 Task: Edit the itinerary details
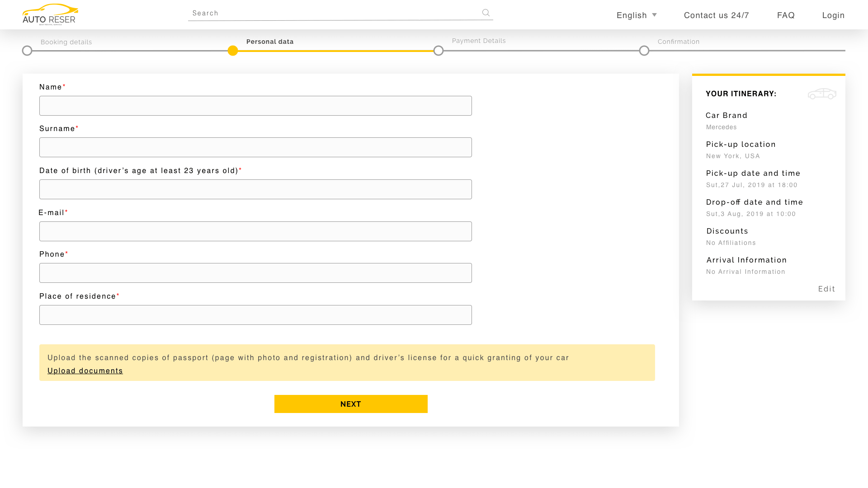click(826, 289)
